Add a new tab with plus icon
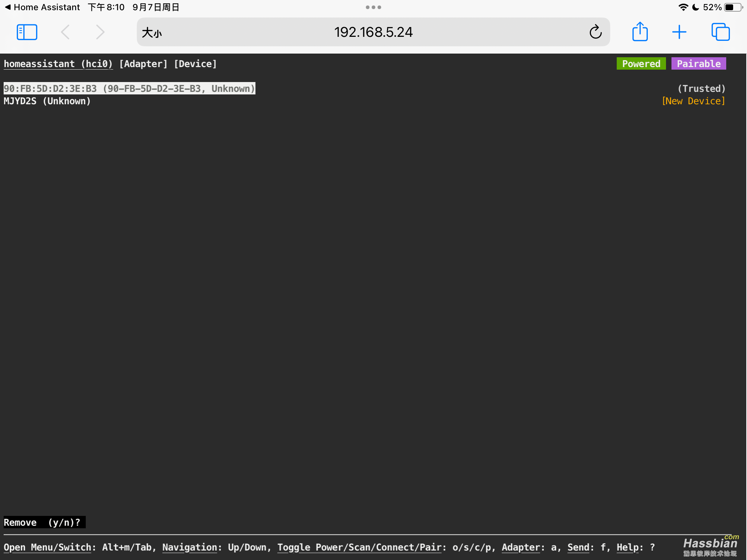 [x=679, y=32]
